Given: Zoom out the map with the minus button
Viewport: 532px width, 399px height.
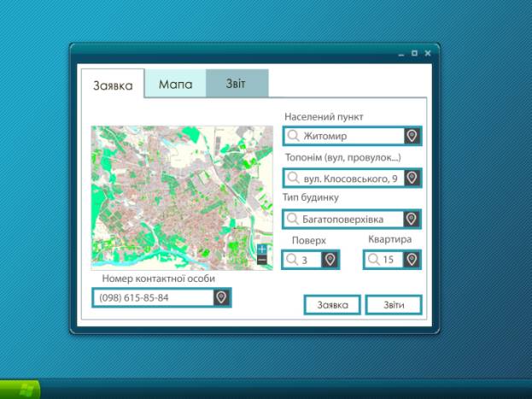Looking at the screenshot, I should pos(262,260).
